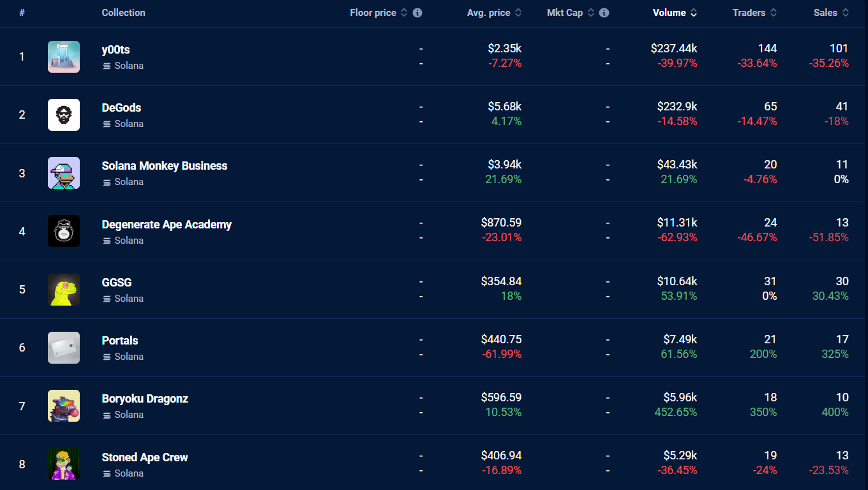The height and width of the screenshot is (490, 868).
Task: Click the 325% sales change for Portals
Action: [x=835, y=354]
